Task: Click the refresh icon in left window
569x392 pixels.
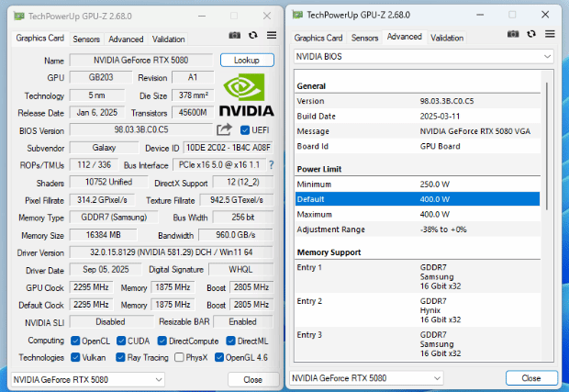Action: coord(253,35)
